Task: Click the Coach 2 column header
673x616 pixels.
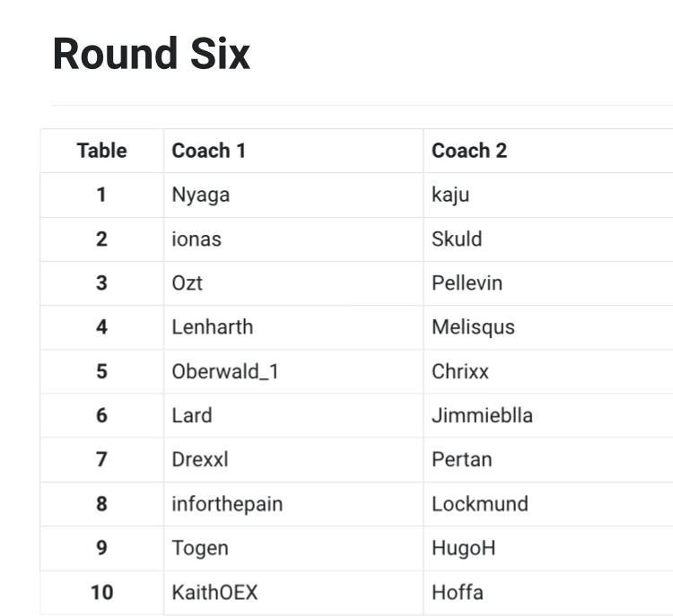Action: tap(468, 151)
